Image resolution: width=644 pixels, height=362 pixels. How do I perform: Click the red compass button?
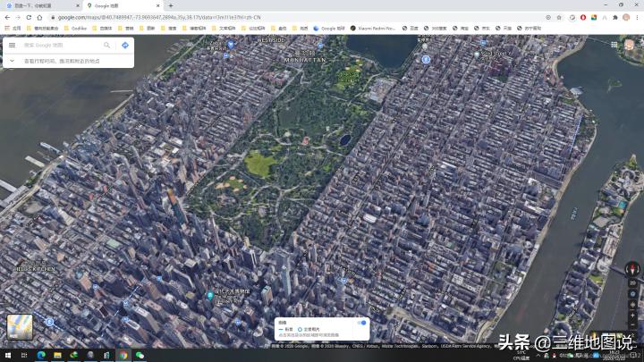632,269
